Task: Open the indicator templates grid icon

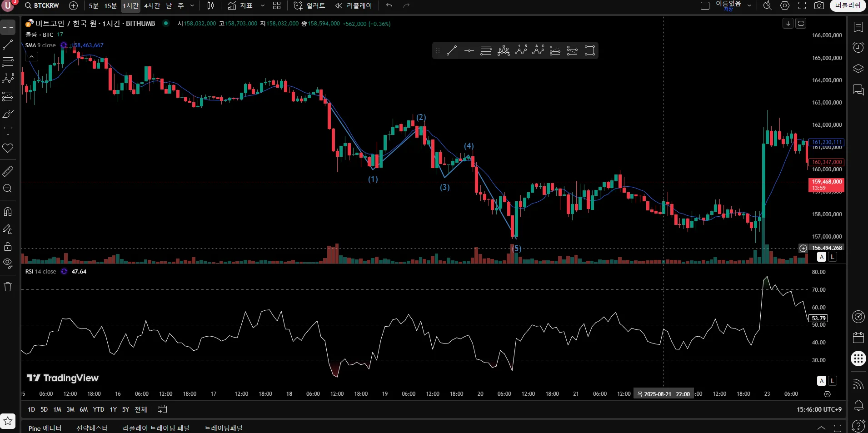Action: click(277, 6)
